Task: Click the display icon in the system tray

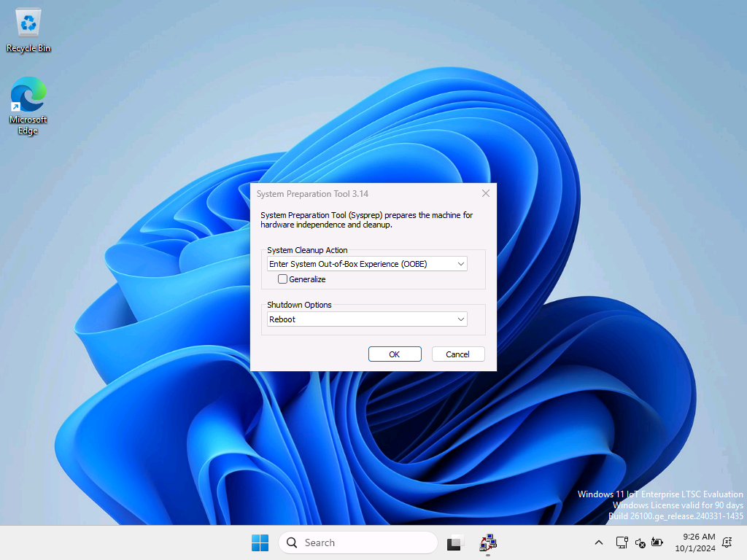Action: coord(621,543)
